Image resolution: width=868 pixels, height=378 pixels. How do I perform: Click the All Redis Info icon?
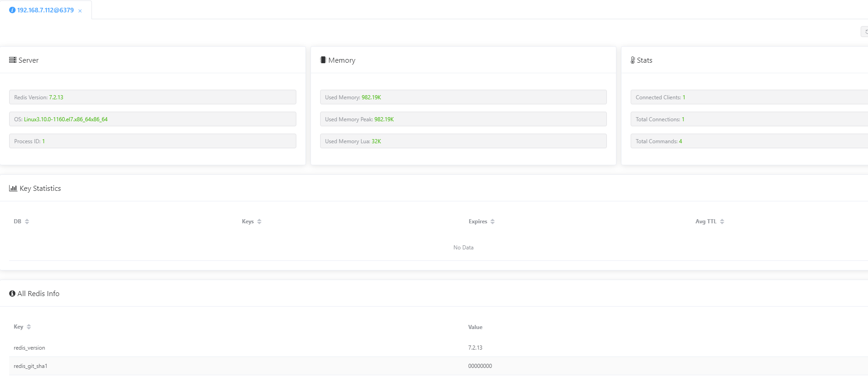pyautogui.click(x=12, y=293)
